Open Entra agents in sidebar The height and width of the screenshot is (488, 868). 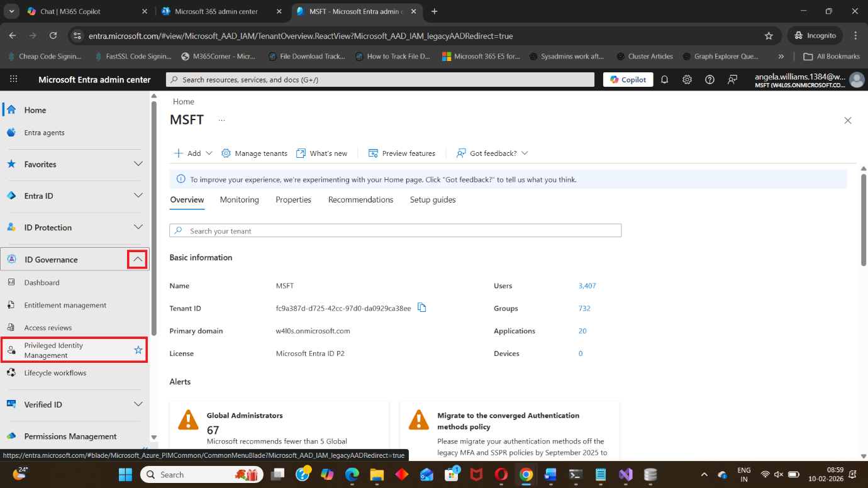[44, 133]
